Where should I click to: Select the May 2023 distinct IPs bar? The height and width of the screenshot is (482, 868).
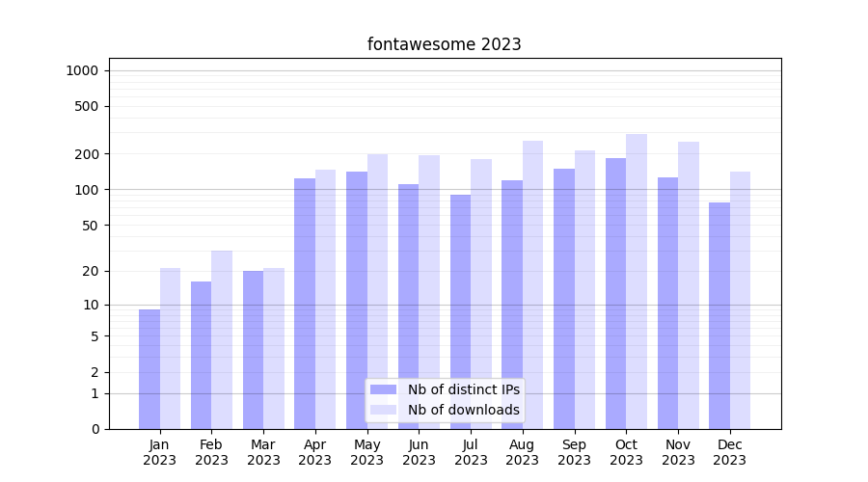[x=357, y=300]
